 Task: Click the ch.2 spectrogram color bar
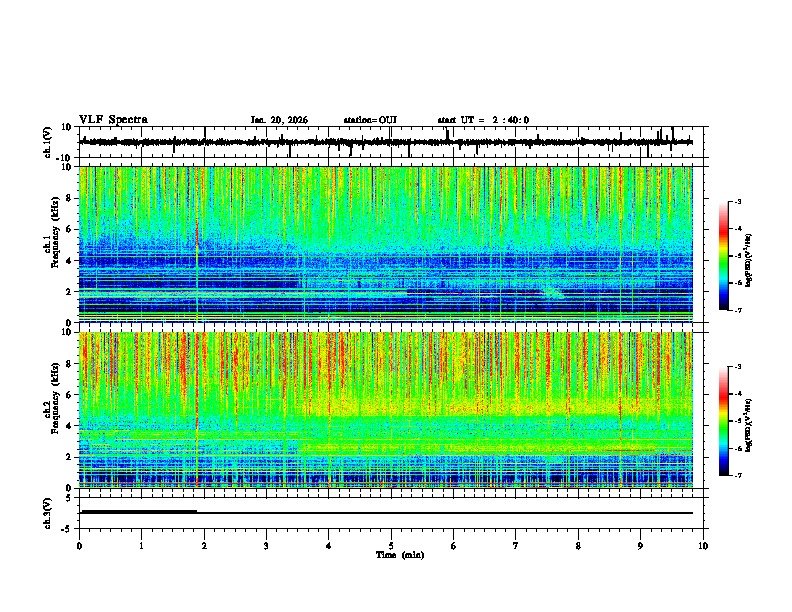(723, 421)
